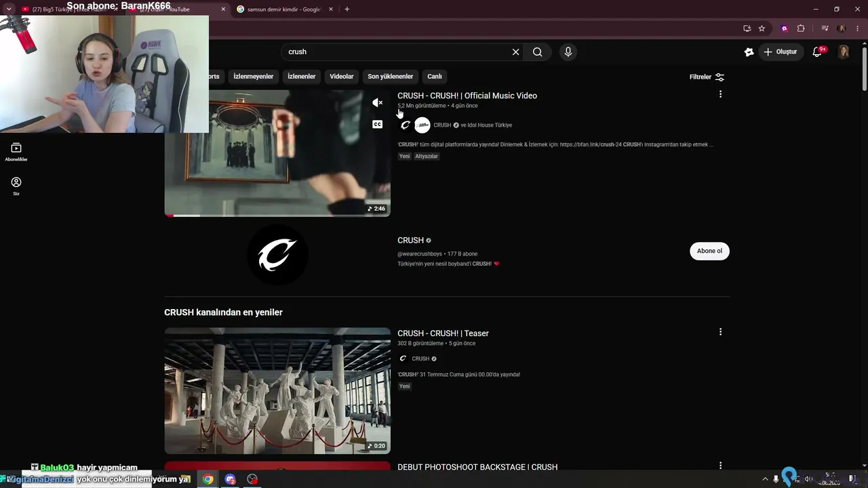
Task: Bookmark this page with the star icon
Action: (762, 28)
